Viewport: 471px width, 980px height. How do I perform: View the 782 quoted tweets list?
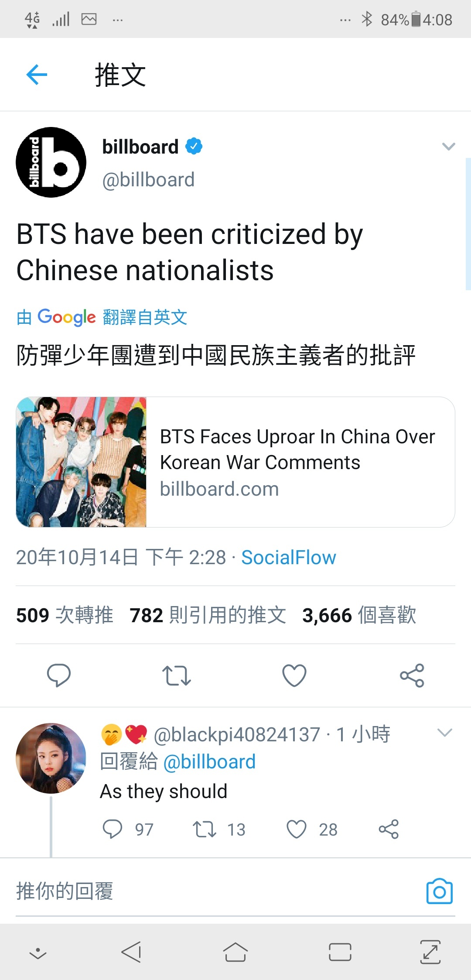point(208,615)
